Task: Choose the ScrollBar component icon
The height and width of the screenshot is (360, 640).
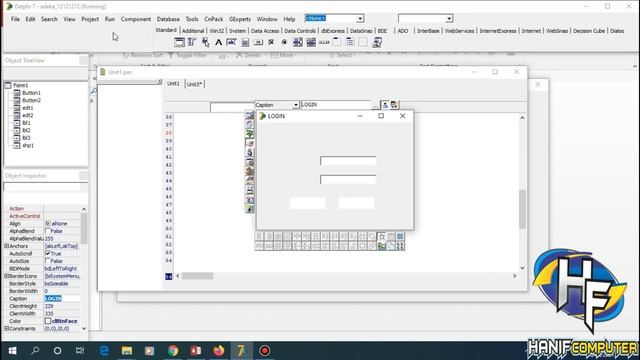Action: tap(324, 42)
